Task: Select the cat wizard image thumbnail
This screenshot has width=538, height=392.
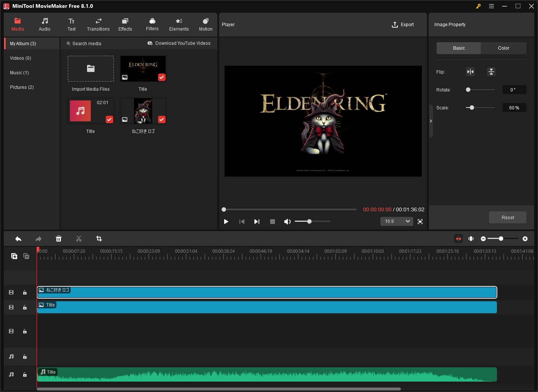Action: click(143, 111)
